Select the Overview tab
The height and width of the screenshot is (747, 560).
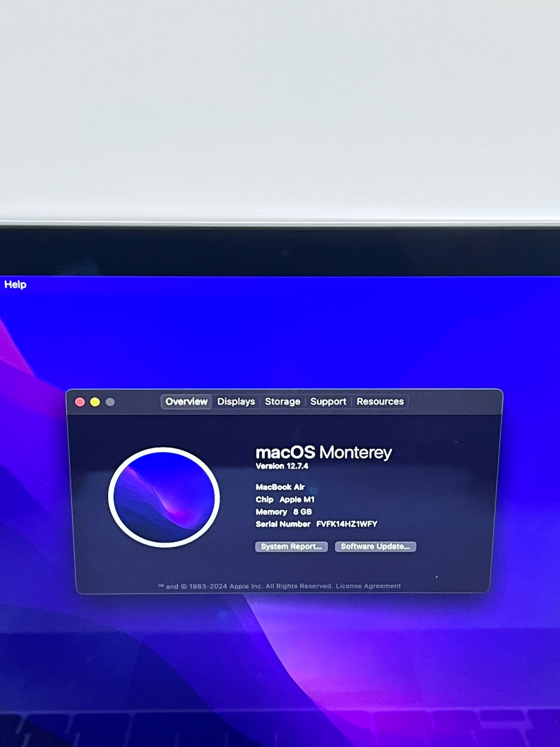click(186, 402)
